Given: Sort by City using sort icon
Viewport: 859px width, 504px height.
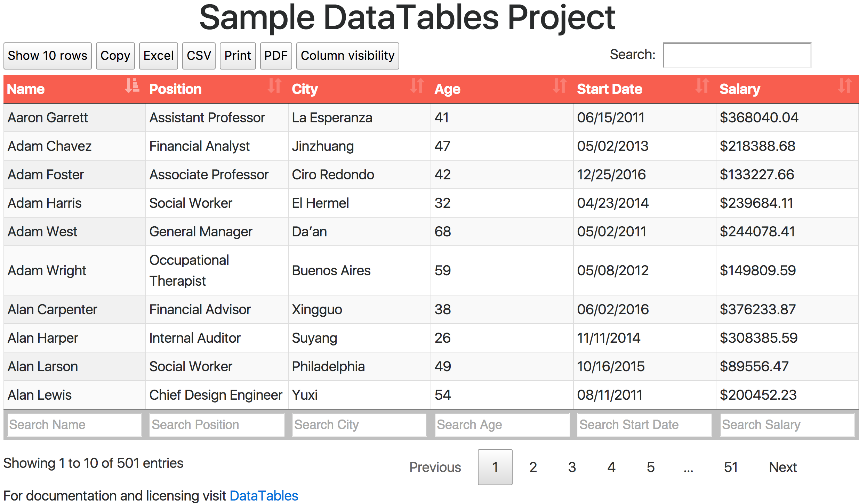Looking at the screenshot, I should point(417,86).
